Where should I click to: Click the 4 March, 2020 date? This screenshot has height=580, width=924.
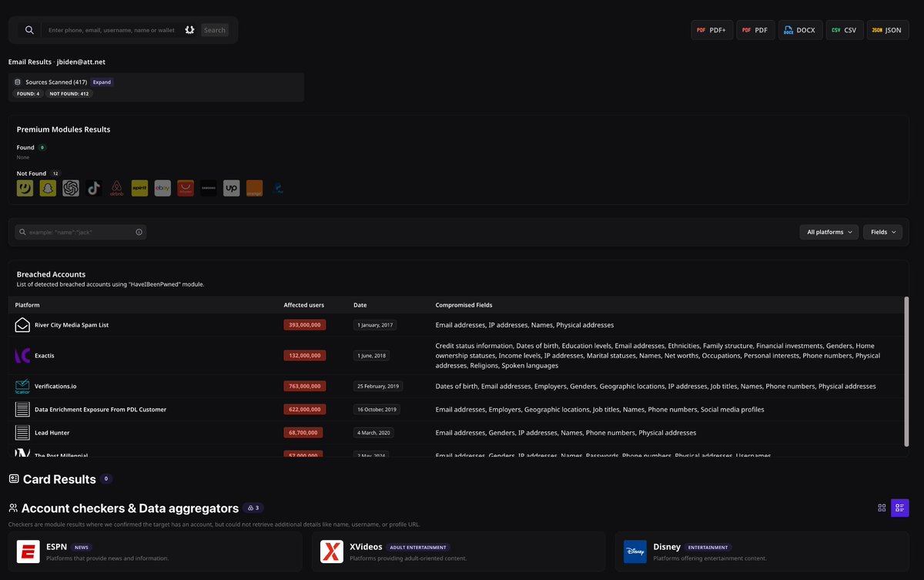373,433
